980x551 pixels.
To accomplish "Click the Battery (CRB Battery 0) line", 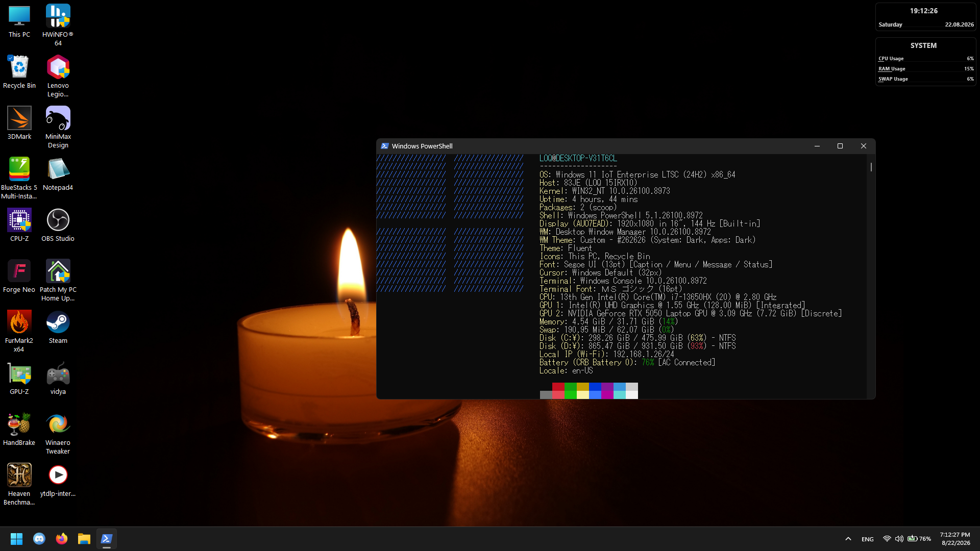I will coord(627,362).
